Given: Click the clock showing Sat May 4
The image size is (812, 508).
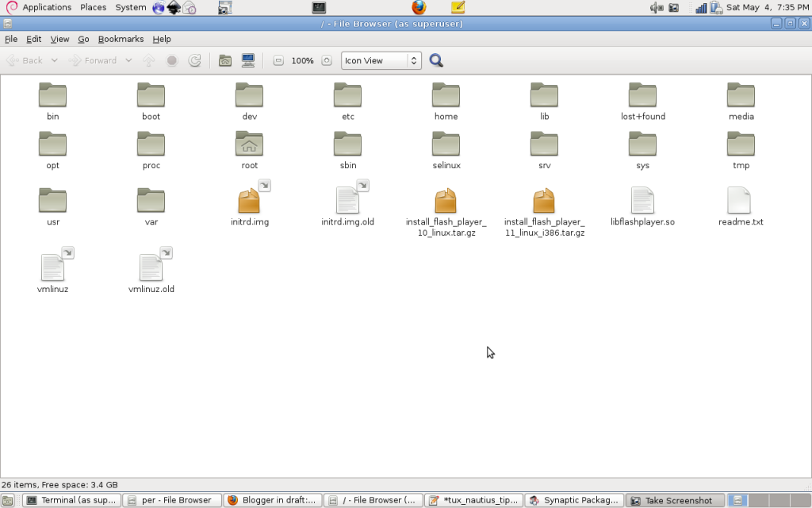Looking at the screenshot, I should pos(767,7).
